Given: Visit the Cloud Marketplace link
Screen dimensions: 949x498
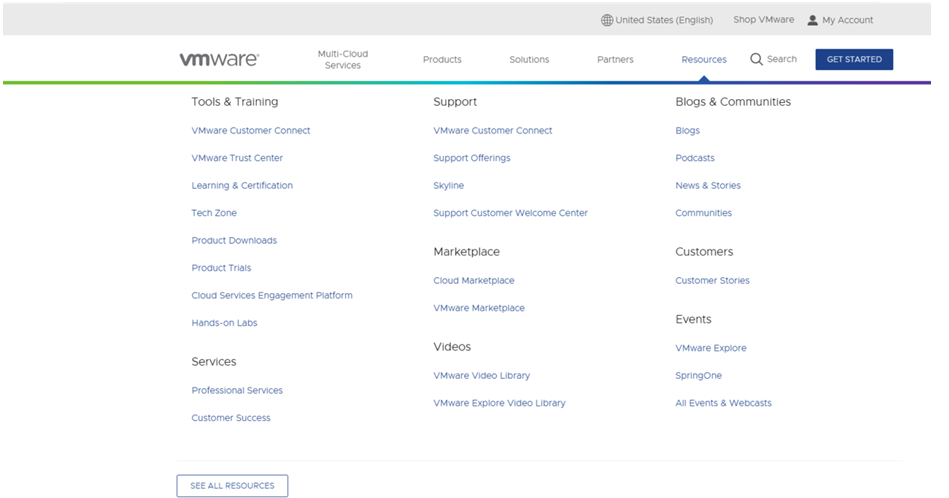Looking at the screenshot, I should point(473,281).
